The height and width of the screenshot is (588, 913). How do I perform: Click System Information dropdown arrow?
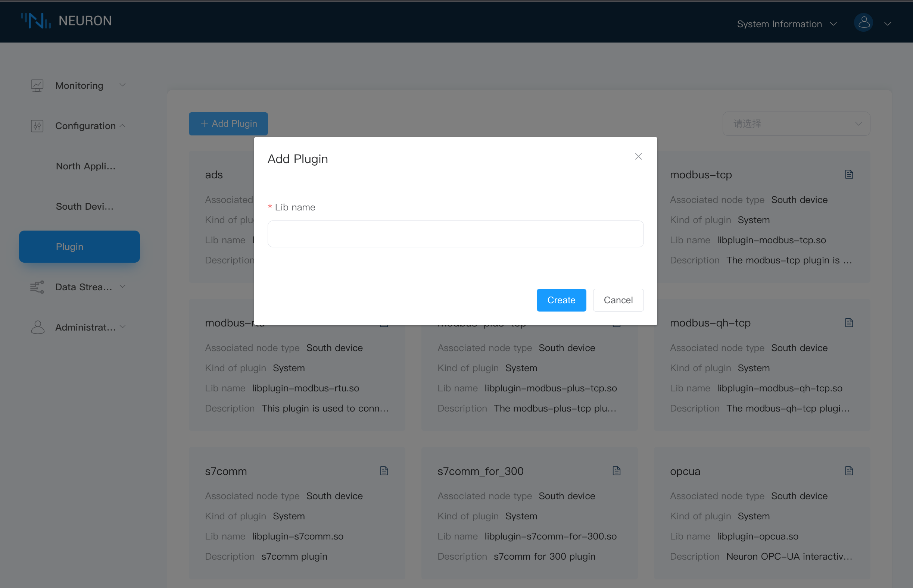coord(834,23)
